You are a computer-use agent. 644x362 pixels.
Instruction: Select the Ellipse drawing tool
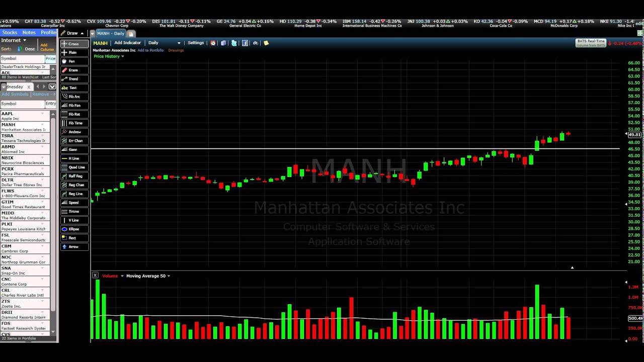[x=74, y=229]
